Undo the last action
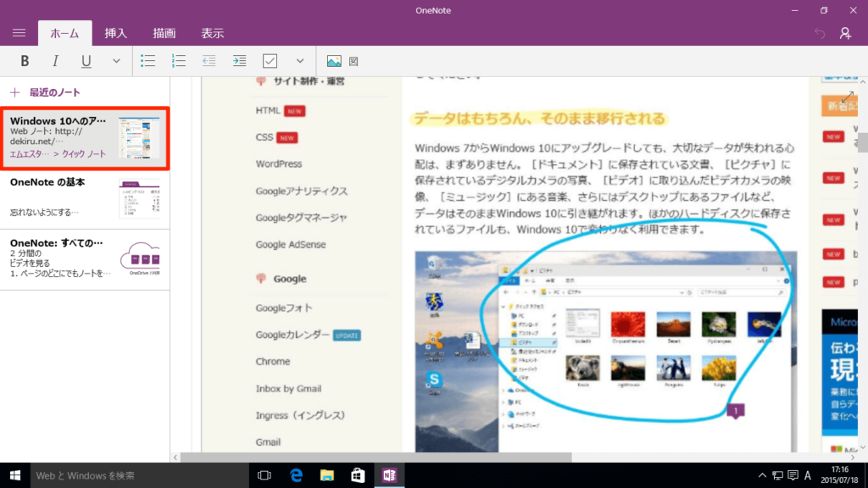 (820, 34)
